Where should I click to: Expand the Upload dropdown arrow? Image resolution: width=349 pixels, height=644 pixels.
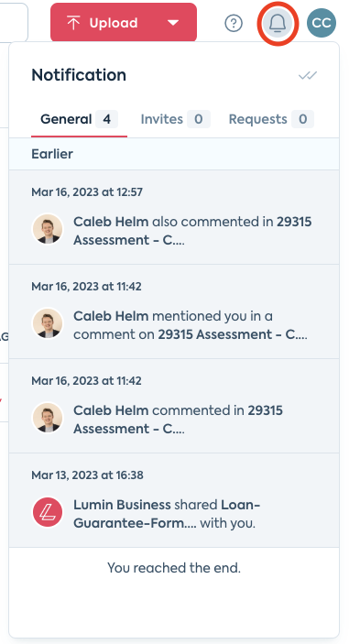(174, 23)
